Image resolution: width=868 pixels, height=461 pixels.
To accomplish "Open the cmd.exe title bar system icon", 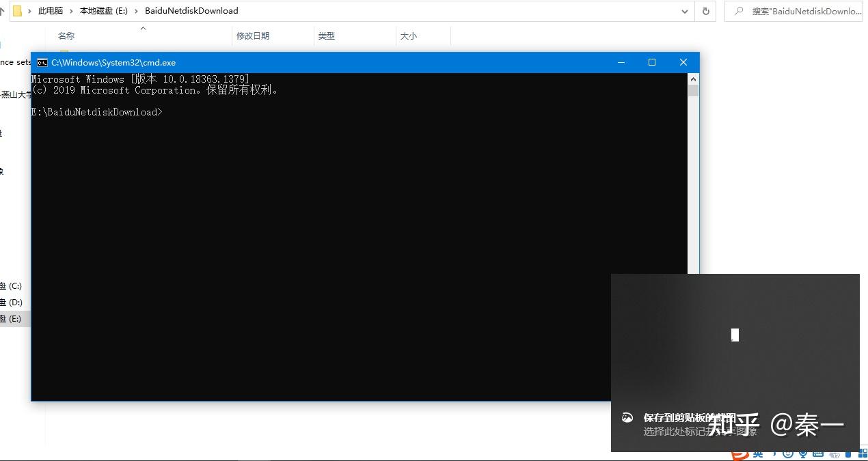I will point(42,62).
